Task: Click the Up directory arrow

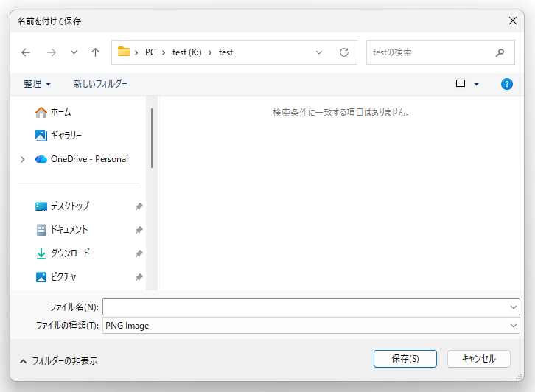Action: click(95, 52)
